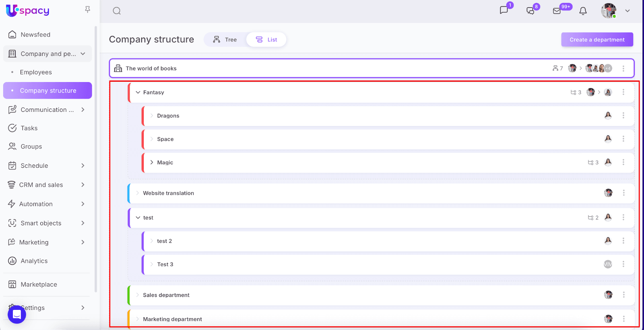The image size is (644, 330).
Task: Expand the Magic sub-department
Action: 152,162
